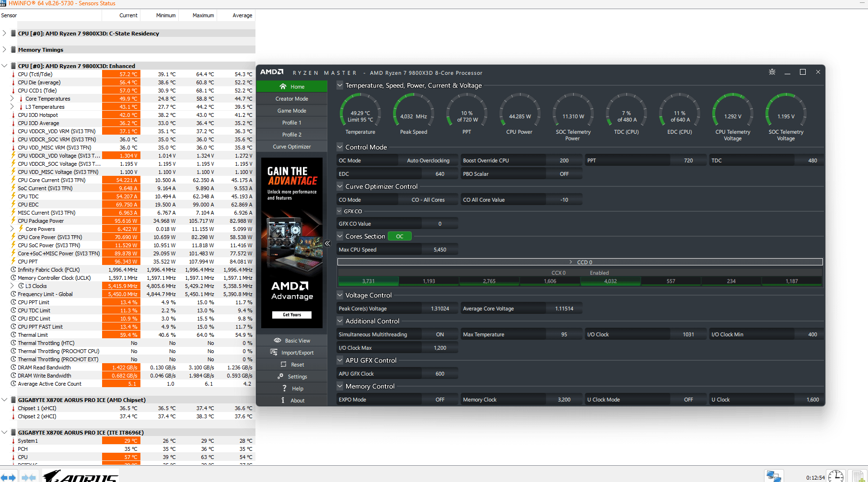Click the Get Yours button in the AMD ad
Screen dimensions: 868x482
[292, 315]
